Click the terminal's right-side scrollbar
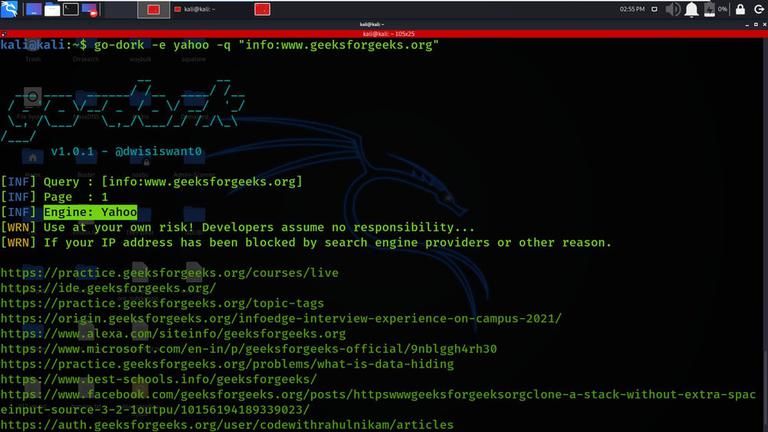Viewport: 768px width, 432px height. [765, 235]
